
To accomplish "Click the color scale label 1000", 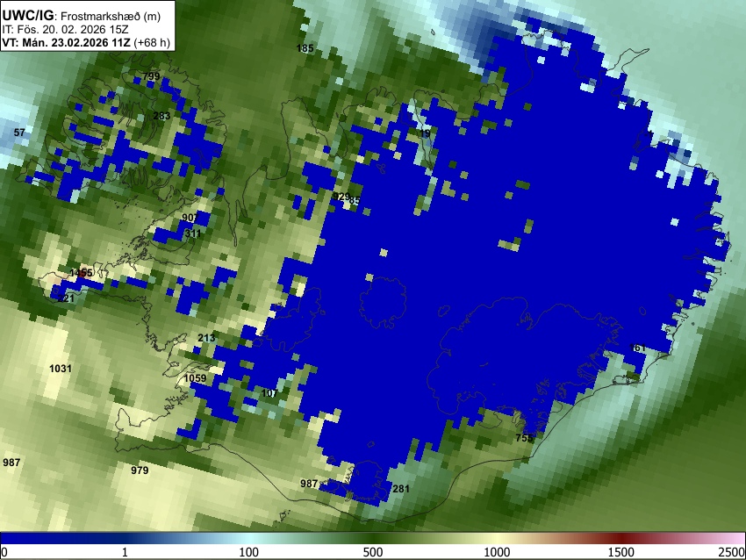I will click(x=497, y=552).
